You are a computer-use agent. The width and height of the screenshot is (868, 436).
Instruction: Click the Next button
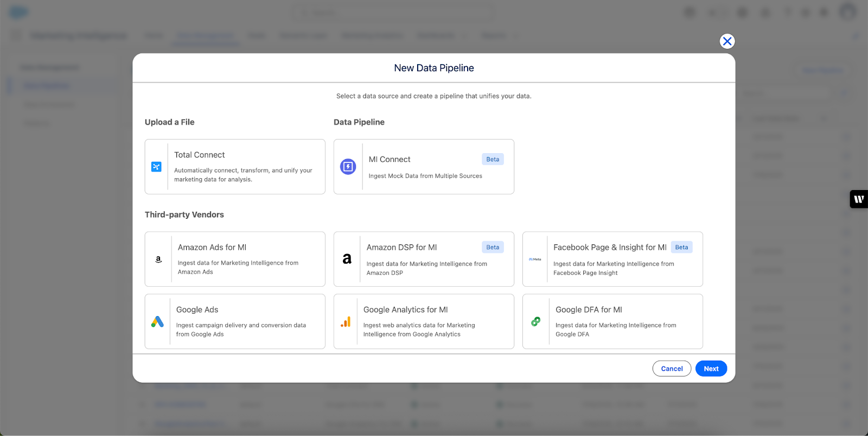coord(711,369)
